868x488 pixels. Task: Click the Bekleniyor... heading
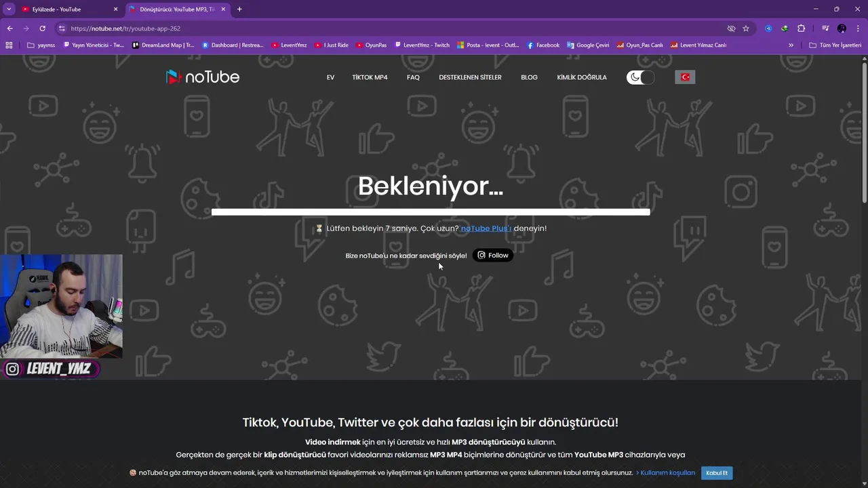431,186
